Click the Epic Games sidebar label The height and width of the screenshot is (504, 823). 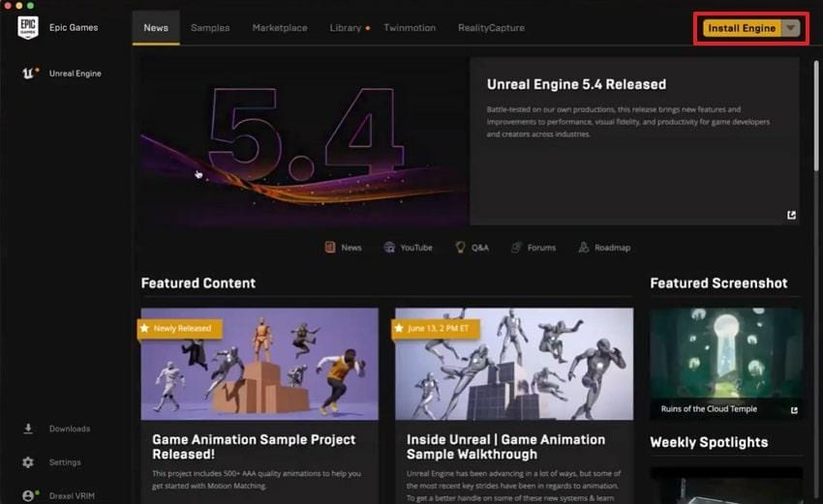click(x=74, y=27)
